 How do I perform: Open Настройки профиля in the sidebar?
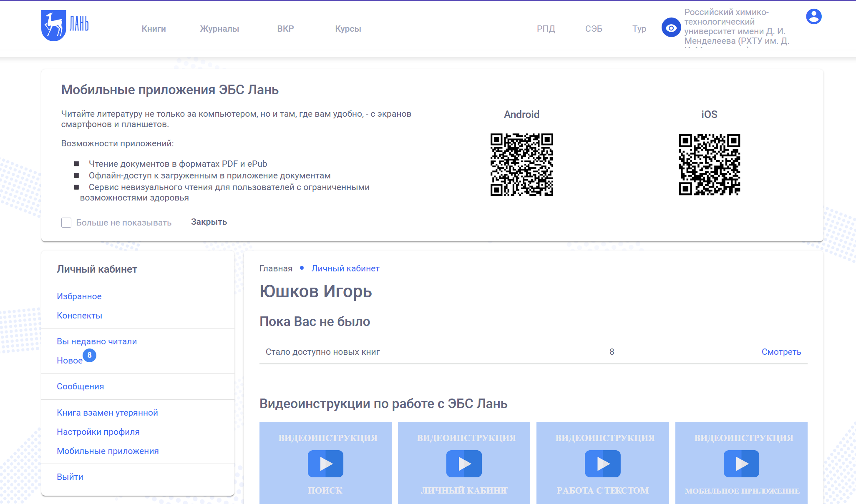pyautogui.click(x=98, y=432)
